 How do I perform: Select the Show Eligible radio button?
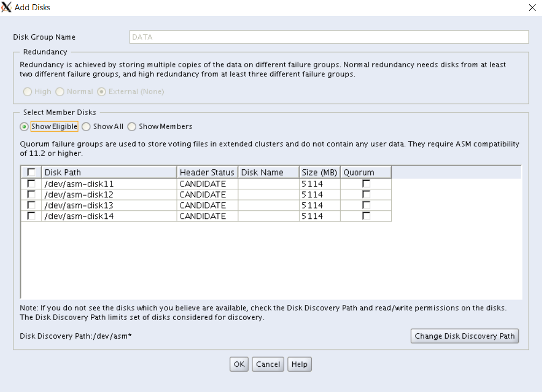click(x=24, y=127)
